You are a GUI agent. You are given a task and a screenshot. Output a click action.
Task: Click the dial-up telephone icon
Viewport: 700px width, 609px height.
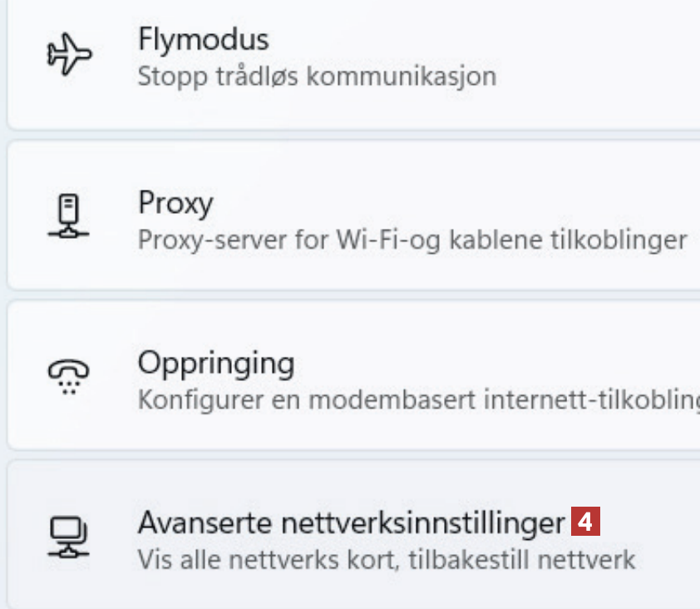(69, 377)
